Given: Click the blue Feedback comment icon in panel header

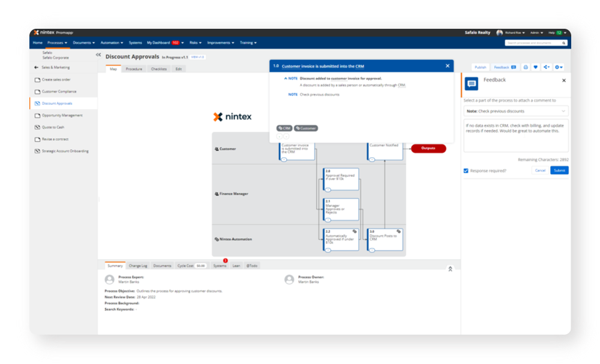Looking at the screenshot, I should click(x=472, y=83).
